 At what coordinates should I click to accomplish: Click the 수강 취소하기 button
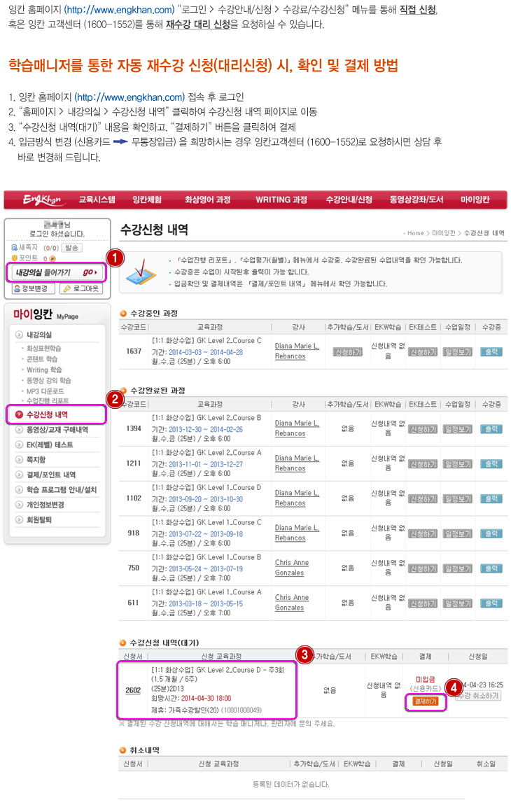click(478, 696)
